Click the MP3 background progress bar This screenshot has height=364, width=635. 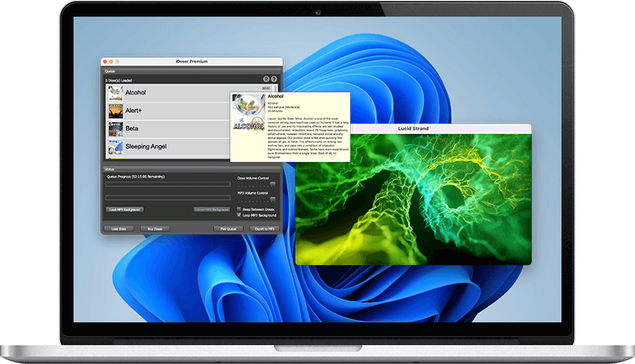point(167,198)
